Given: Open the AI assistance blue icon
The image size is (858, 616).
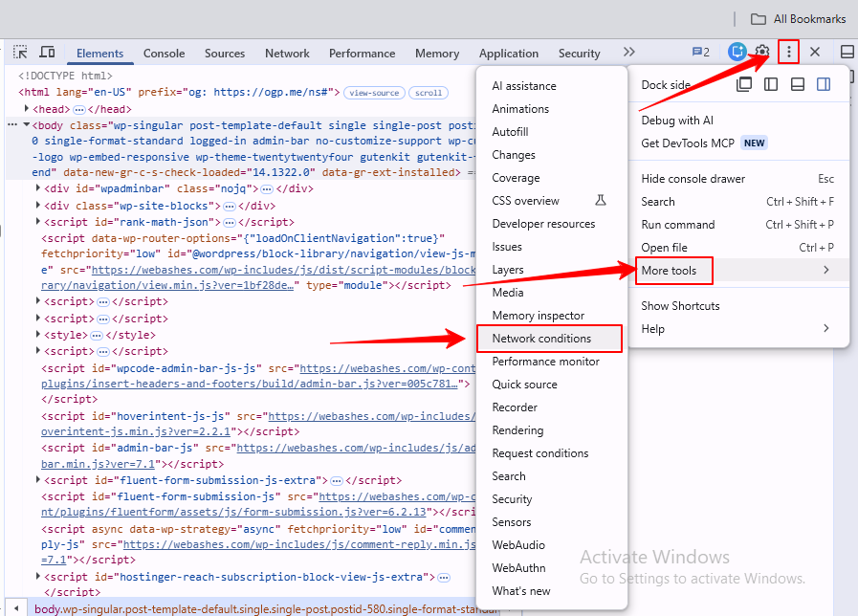Looking at the screenshot, I should point(737,52).
